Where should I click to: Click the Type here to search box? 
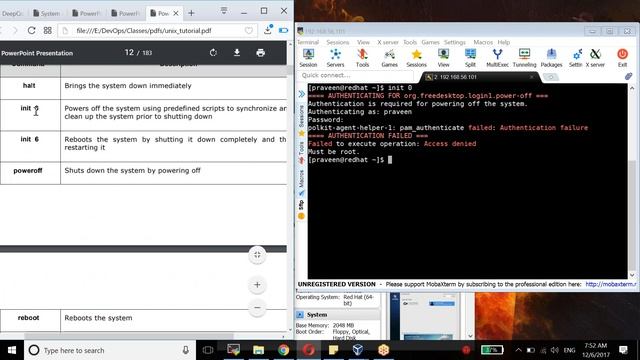[110, 350]
